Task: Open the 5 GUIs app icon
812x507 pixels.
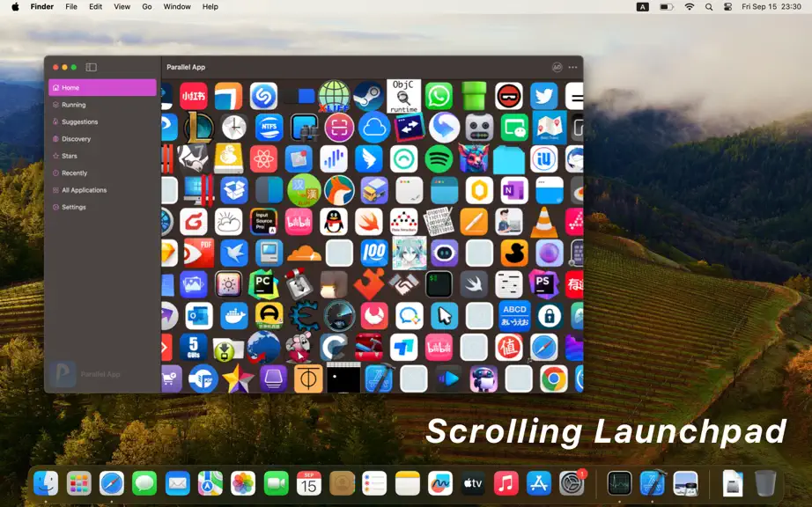Action: coord(193,347)
